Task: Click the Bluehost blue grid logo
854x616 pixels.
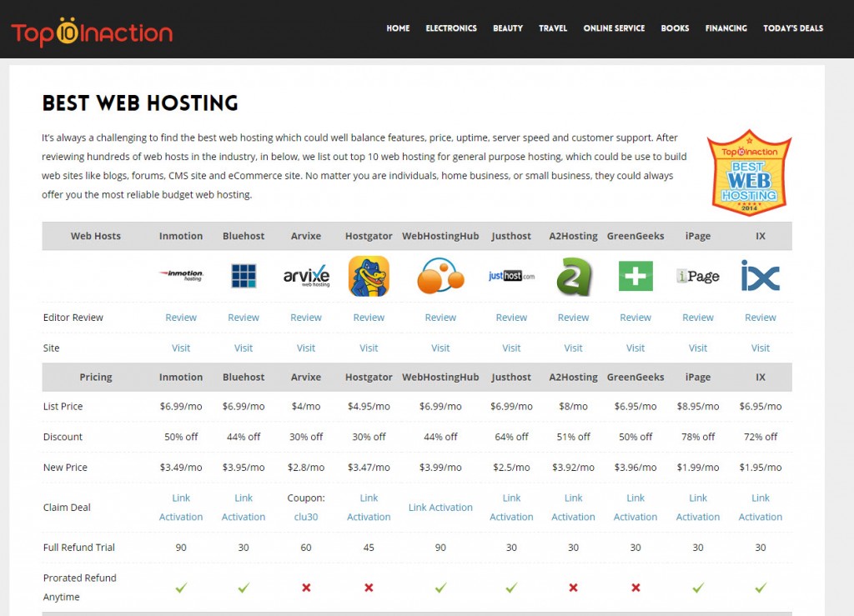Action: click(244, 276)
